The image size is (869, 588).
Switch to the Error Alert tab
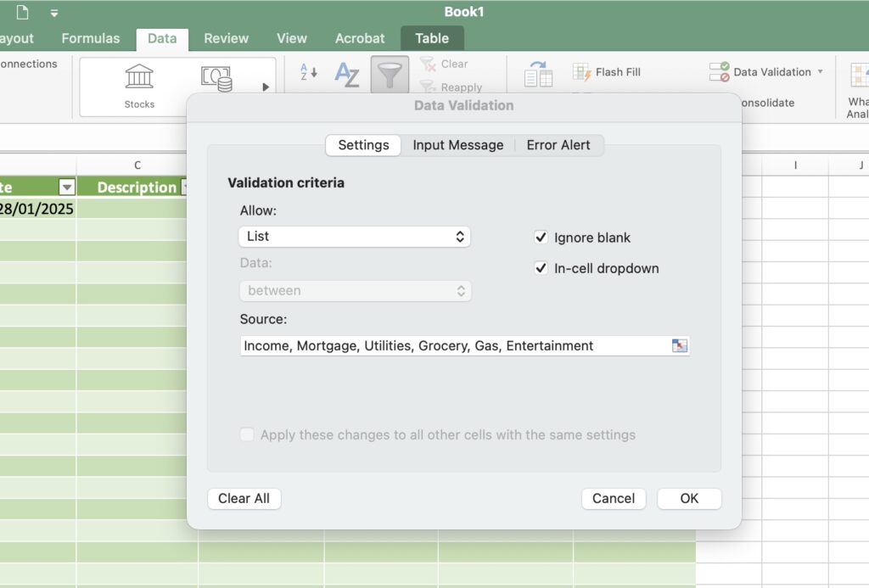(558, 145)
